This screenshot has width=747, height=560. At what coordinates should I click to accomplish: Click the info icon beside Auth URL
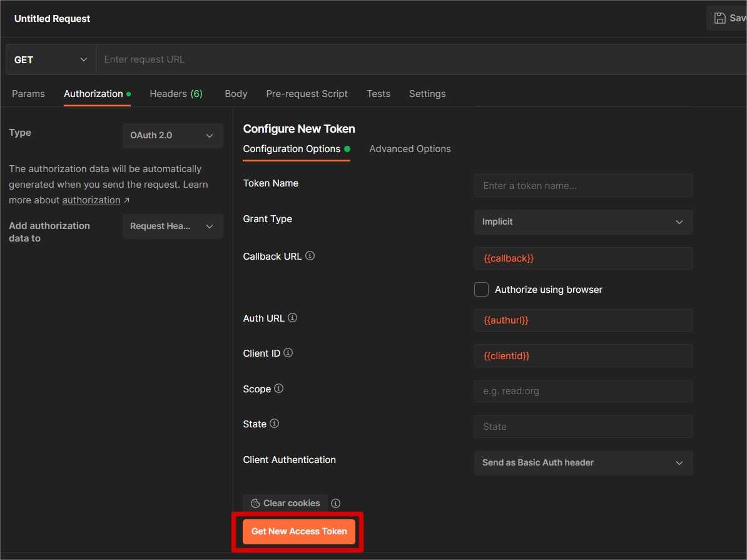(x=292, y=318)
